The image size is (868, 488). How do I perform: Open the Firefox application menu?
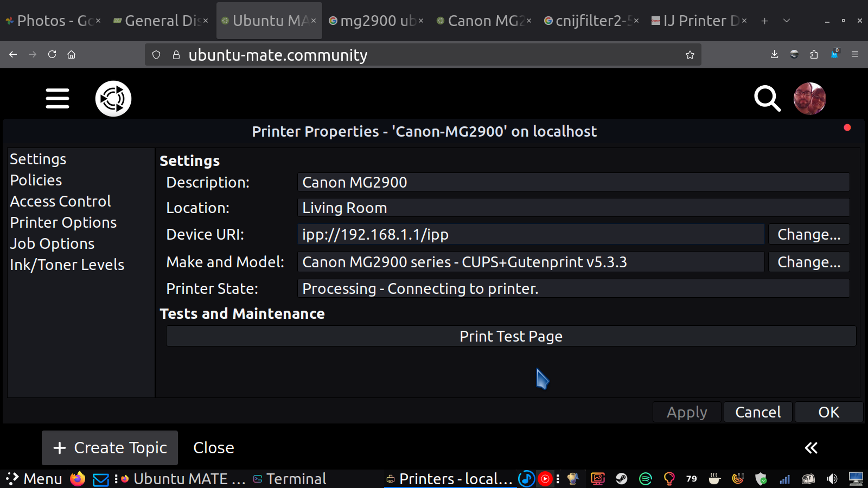(x=855, y=54)
